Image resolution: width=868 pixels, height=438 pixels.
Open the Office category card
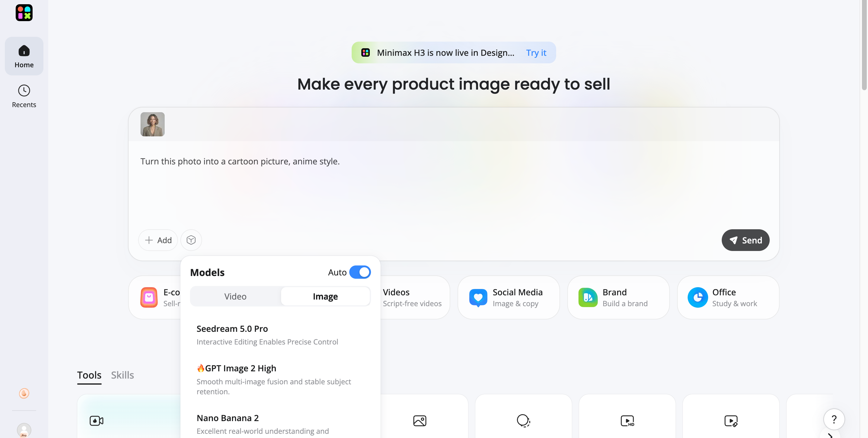[x=728, y=297]
